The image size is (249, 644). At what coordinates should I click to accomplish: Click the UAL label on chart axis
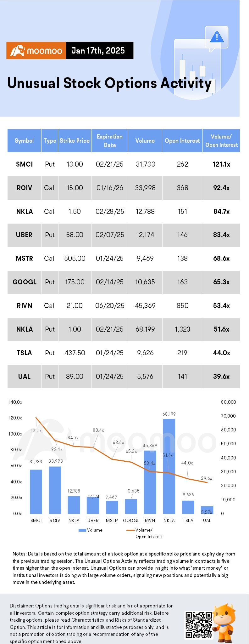tap(207, 521)
